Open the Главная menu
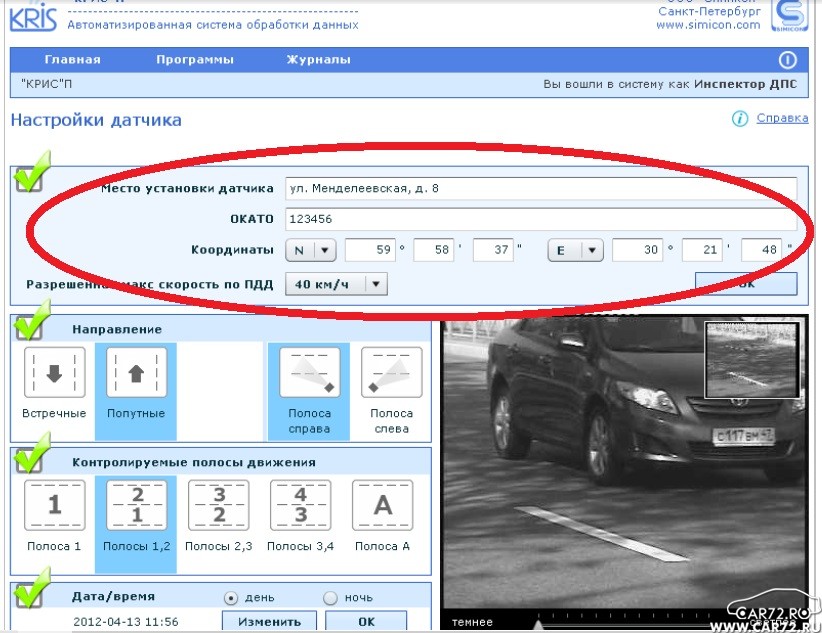822x633 pixels. (x=72, y=60)
